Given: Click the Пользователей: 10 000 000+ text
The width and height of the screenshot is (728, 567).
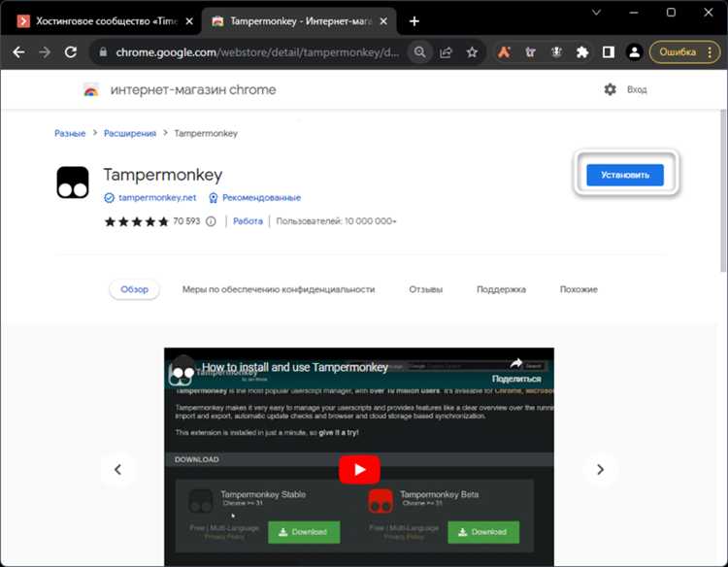Looking at the screenshot, I should (x=336, y=221).
